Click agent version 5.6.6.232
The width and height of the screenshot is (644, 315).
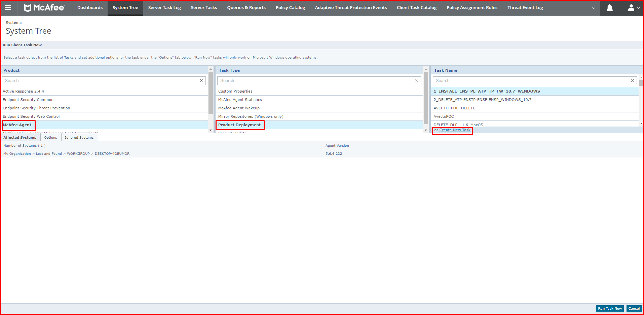[x=334, y=154]
